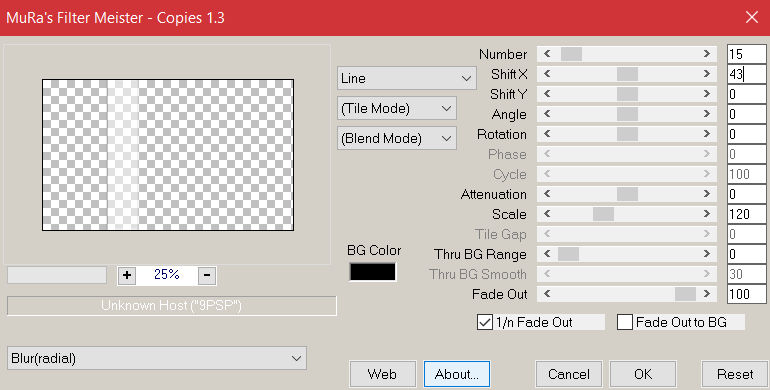The image size is (770, 390).
Task: Disable the 1/n Fade Out checkbox
Action: pyautogui.click(x=485, y=322)
